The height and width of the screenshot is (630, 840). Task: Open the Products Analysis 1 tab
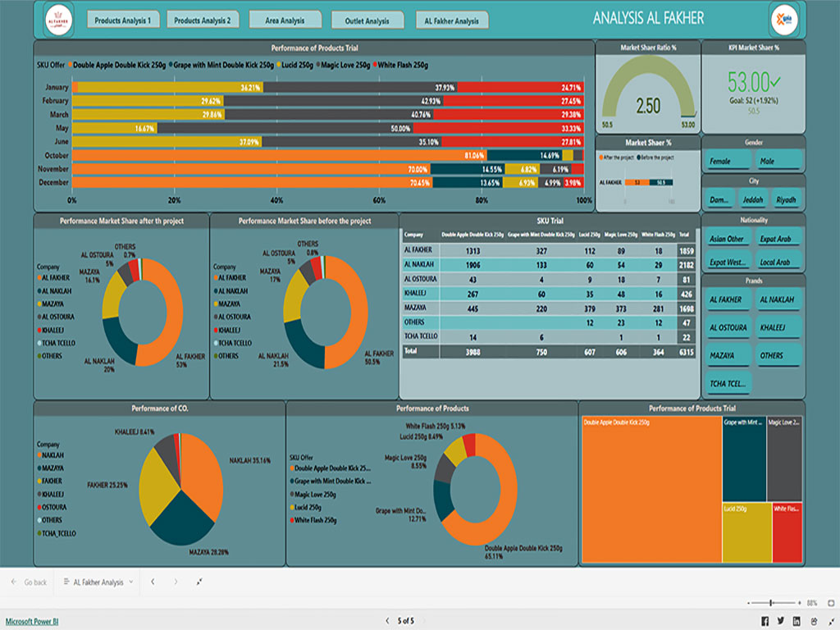pos(123,21)
